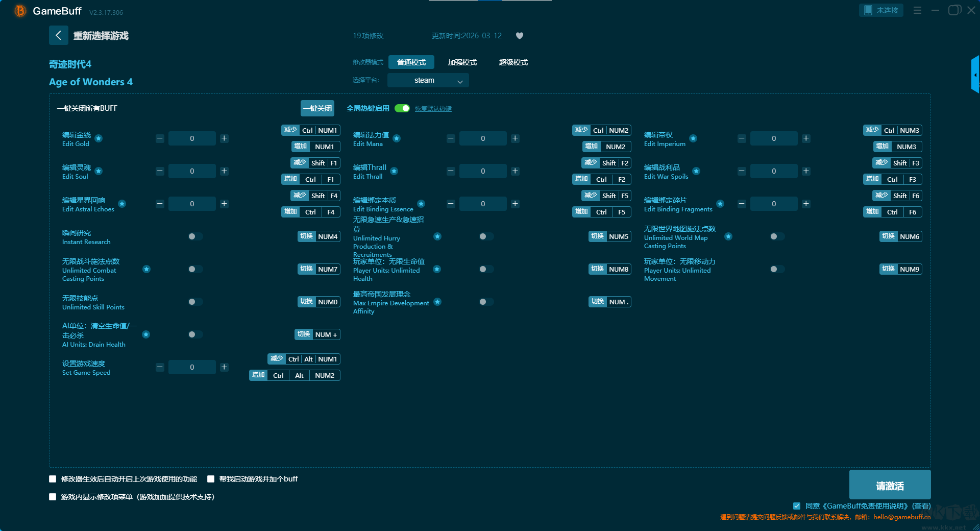Click the GameBuff logo icon
Screen dimensions: 980x531
pyautogui.click(x=20, y=11)
